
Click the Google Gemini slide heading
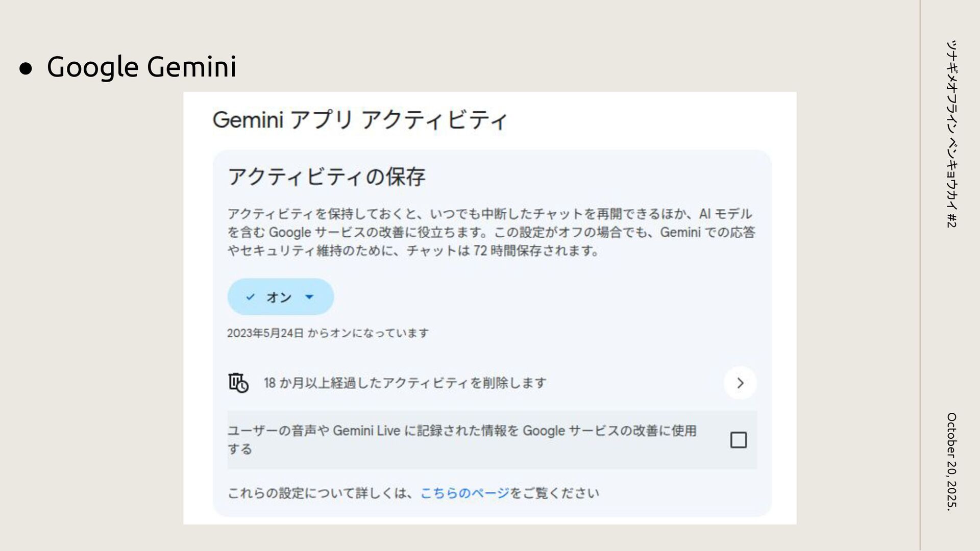click(141, 67)
